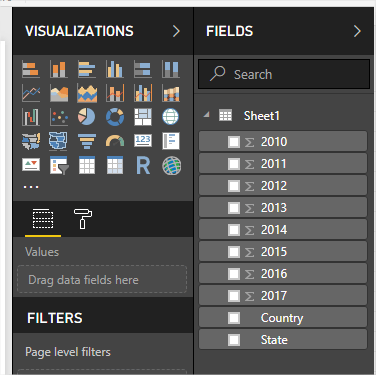Switch to the Fields well tab

pyautogui.click(x=43, y=219)
